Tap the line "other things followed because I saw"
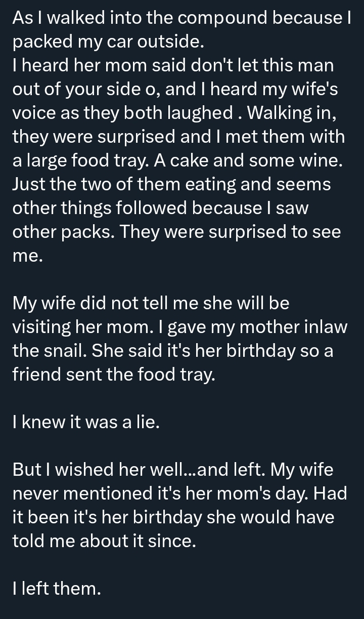364x619 pixels. pyautogui.click(x=160, y=208)
